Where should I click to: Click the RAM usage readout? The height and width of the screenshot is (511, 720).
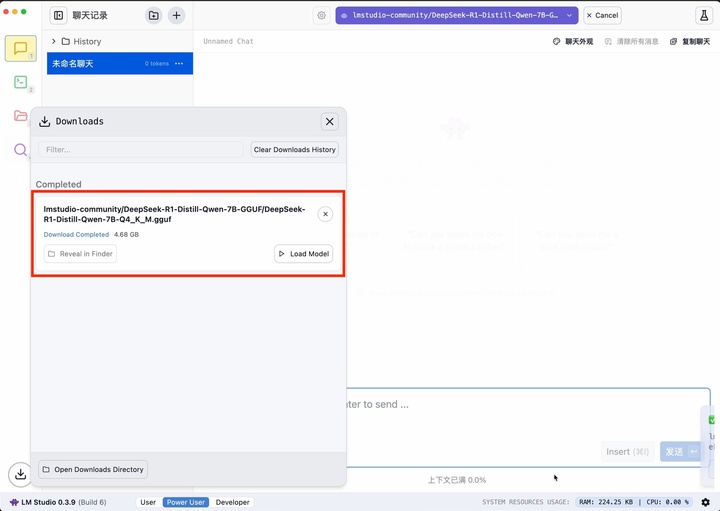(606, 502)
